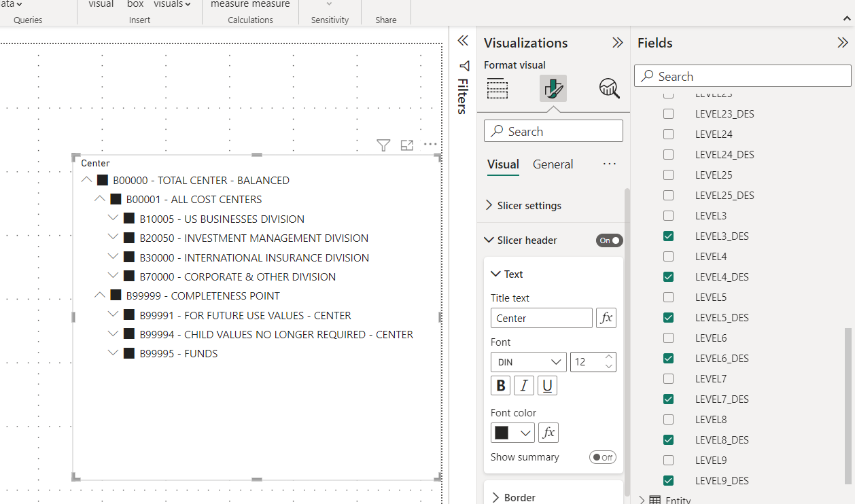
Task: Select B00001 - ALL COST CENTERS checkbox
Action: pyautogui.click(x=116, y=199)
